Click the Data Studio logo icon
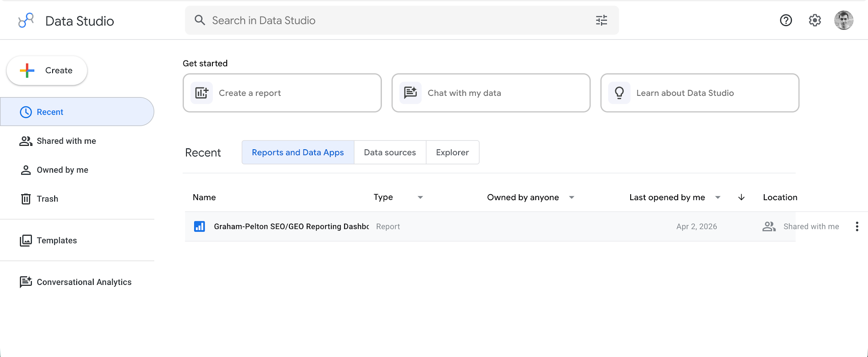This screenshot has width=868, height=357. click(x=26, y=20)
